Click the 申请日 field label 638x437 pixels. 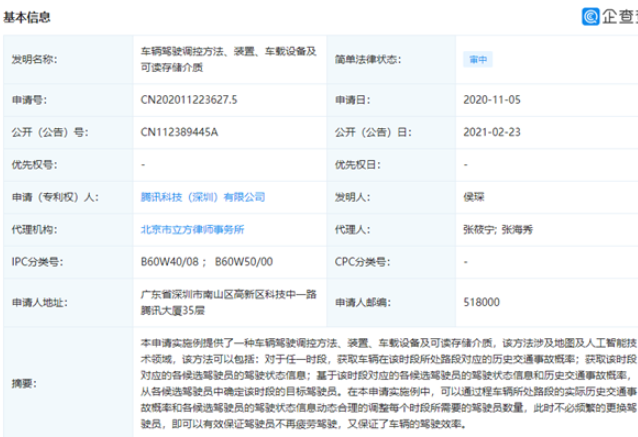click(x=352, y=100)
